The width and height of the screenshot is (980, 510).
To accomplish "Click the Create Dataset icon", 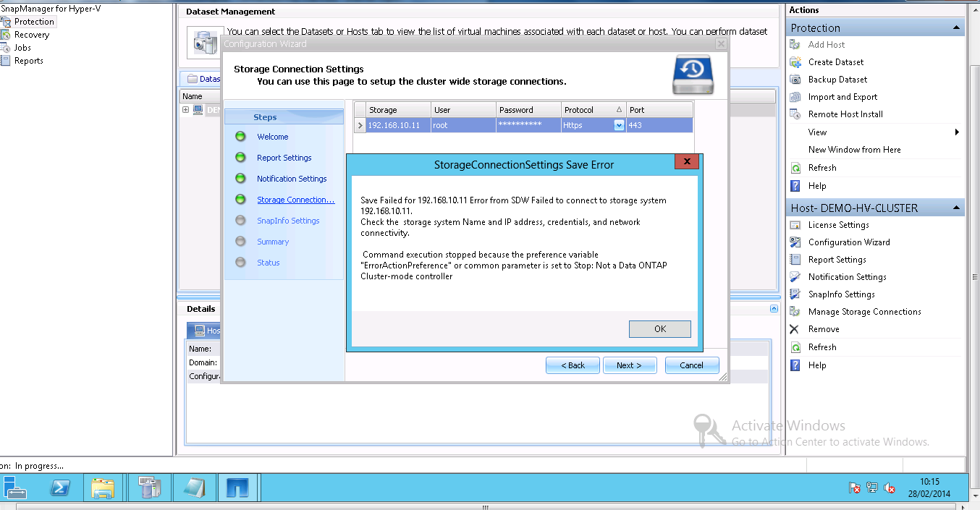I will (x=795, y=62).
